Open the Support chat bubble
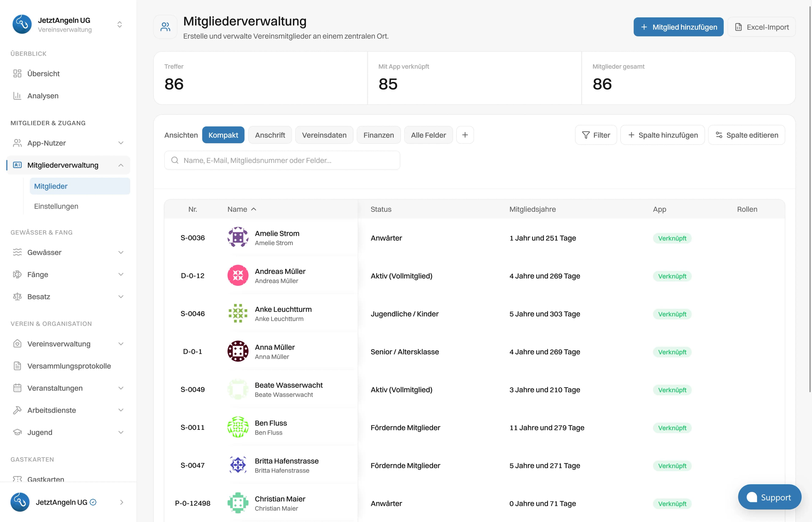Image resolution: width=812 pixels, height=522 pixels. point(770,497)
